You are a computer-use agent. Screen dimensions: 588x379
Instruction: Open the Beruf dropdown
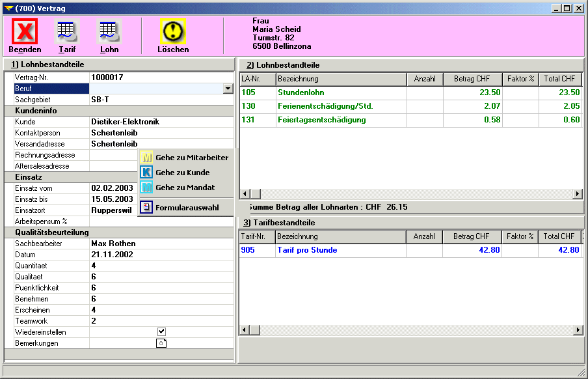(x=229, y=89)
